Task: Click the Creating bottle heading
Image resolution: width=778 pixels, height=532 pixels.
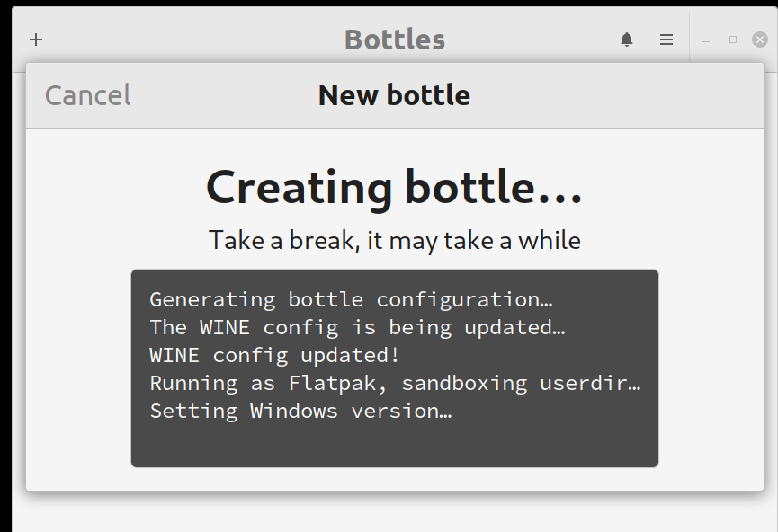Action: click(394, 188)
